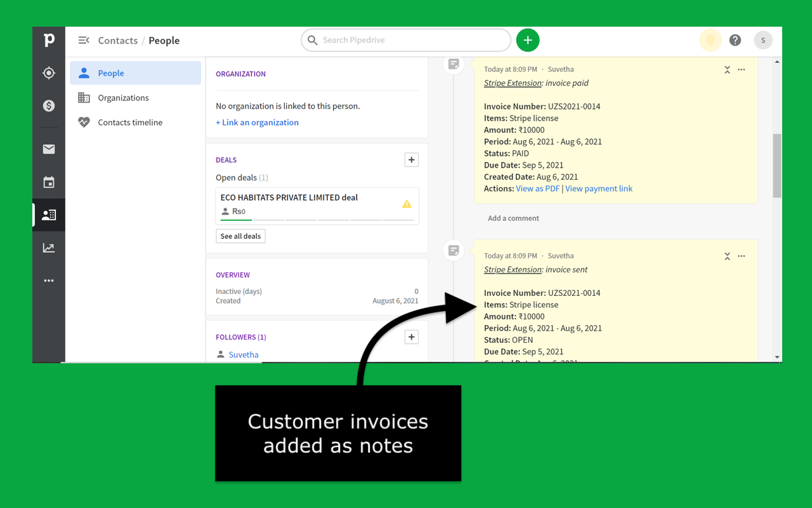The image size is (812, 508).
Task: Expand more sidebar options via ellipsis icon
Action: [49, 280]
